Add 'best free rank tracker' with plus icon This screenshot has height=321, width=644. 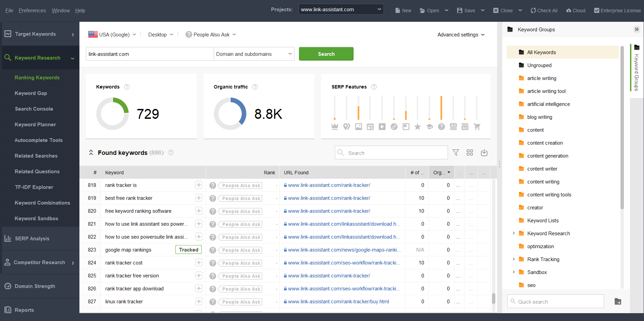199,198
